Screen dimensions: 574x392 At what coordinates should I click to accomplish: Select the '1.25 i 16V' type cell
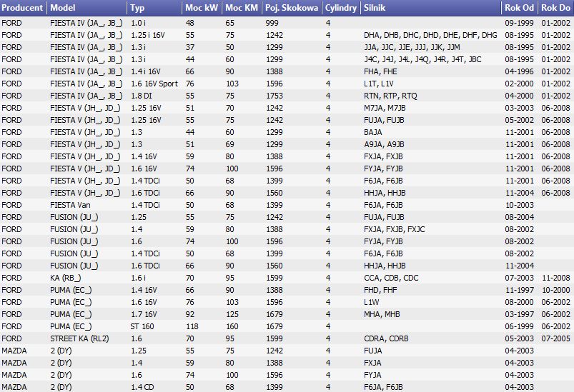point(148,35)
